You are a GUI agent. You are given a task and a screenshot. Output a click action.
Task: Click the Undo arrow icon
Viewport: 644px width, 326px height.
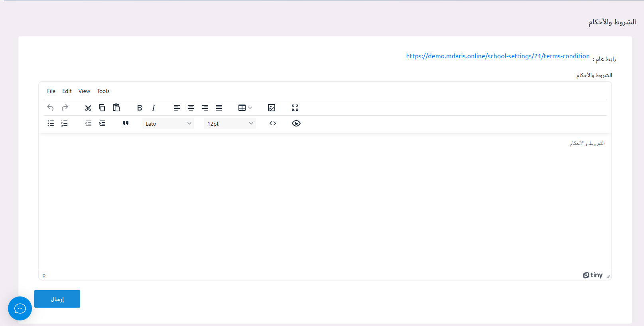(x=50, y=108)
